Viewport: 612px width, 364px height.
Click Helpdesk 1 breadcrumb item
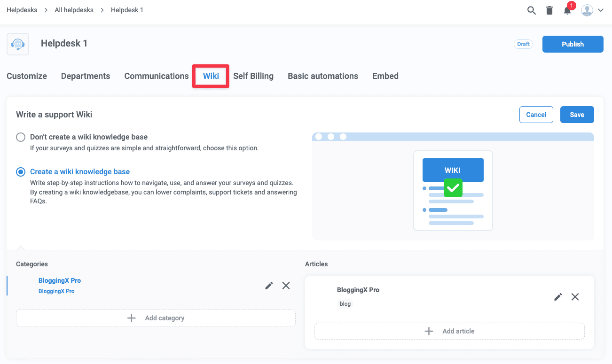pyautogui.click(x=127, y=10)
